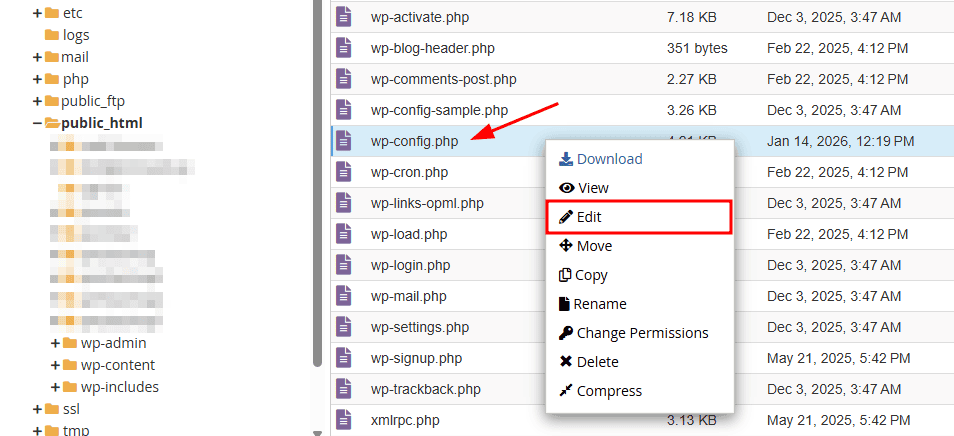Image resolution: width=954 pixels, height=436 pixels.
Task: Click the wp-load.php file icon
Action: click(x=344, y=234)
